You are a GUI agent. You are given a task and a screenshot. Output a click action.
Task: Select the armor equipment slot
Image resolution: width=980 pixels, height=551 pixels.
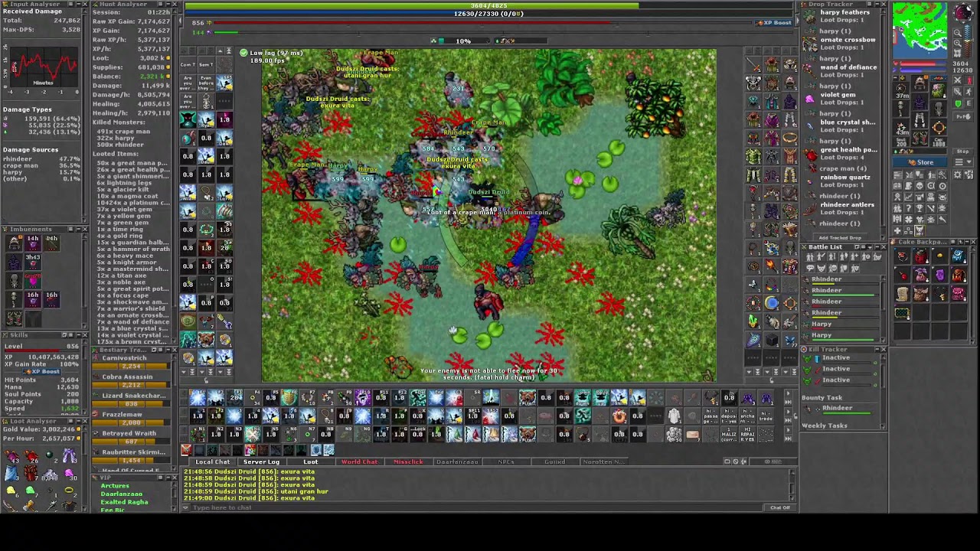click(920, 100)
